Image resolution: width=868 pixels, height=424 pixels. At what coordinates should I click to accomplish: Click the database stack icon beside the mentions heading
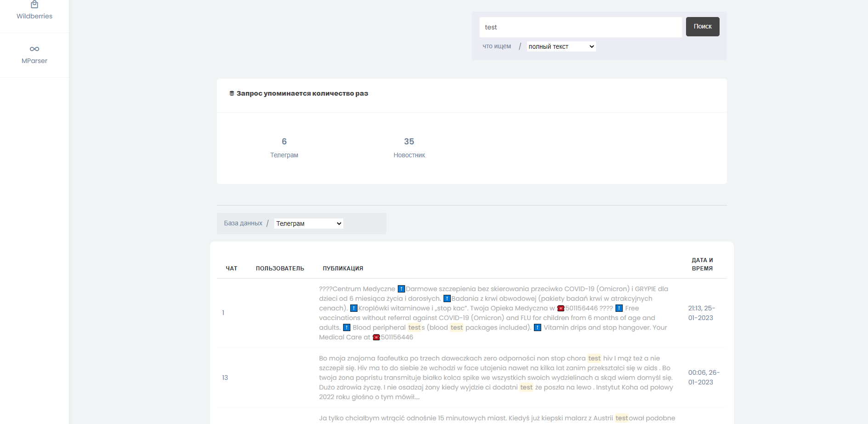pyautogui.click(x=232, y=93)
